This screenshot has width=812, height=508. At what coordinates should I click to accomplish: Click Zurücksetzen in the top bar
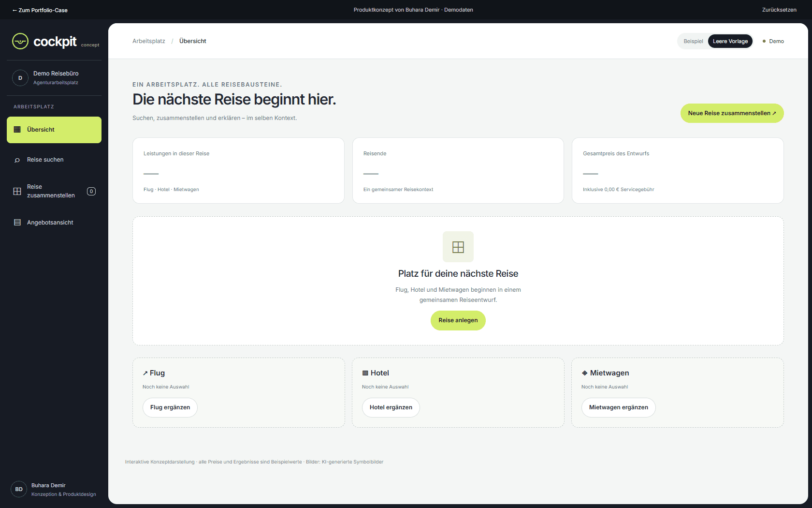tap(779, 10)
